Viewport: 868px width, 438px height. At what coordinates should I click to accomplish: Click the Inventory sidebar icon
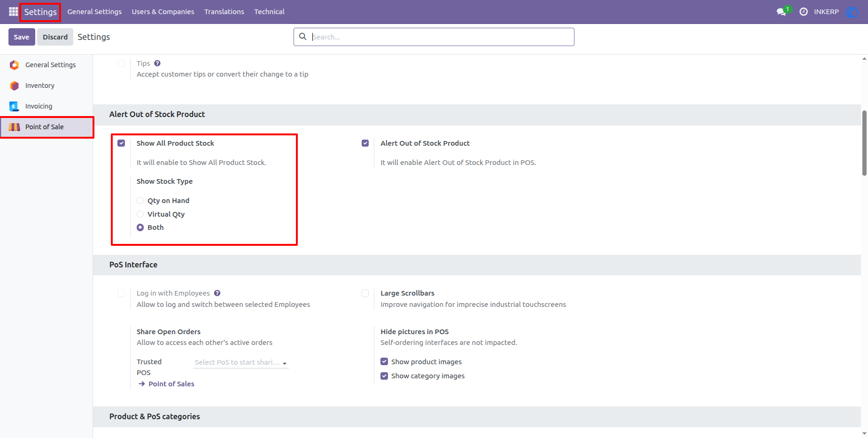[15, 86]
